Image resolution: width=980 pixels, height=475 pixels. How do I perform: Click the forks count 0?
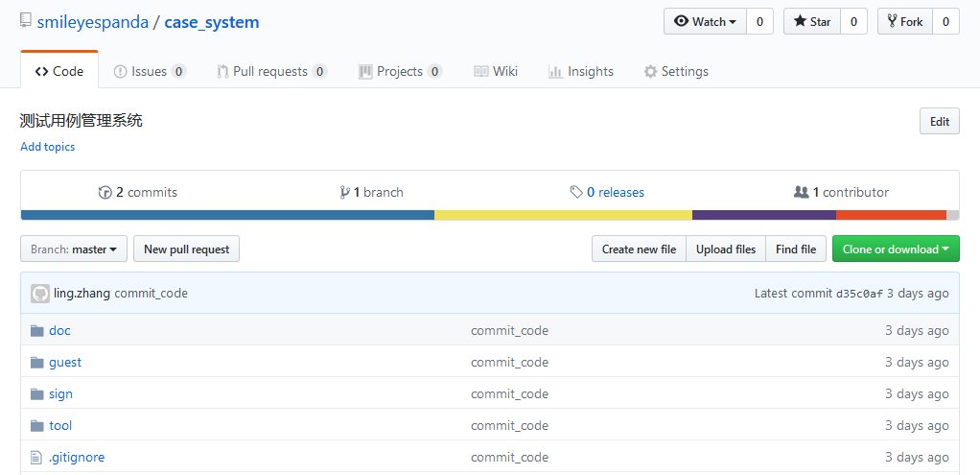point(946,21)
